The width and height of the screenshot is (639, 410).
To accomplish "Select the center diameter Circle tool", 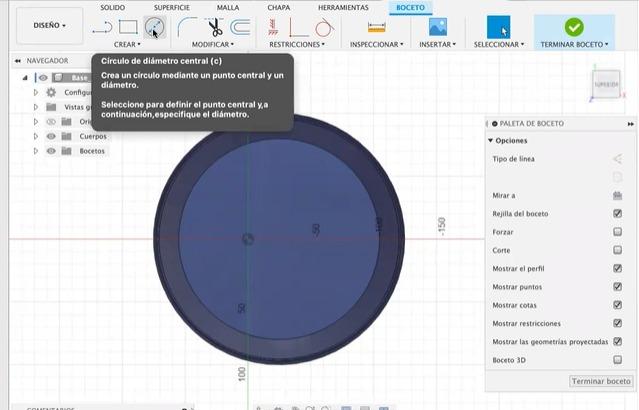I will coord(154,27).
